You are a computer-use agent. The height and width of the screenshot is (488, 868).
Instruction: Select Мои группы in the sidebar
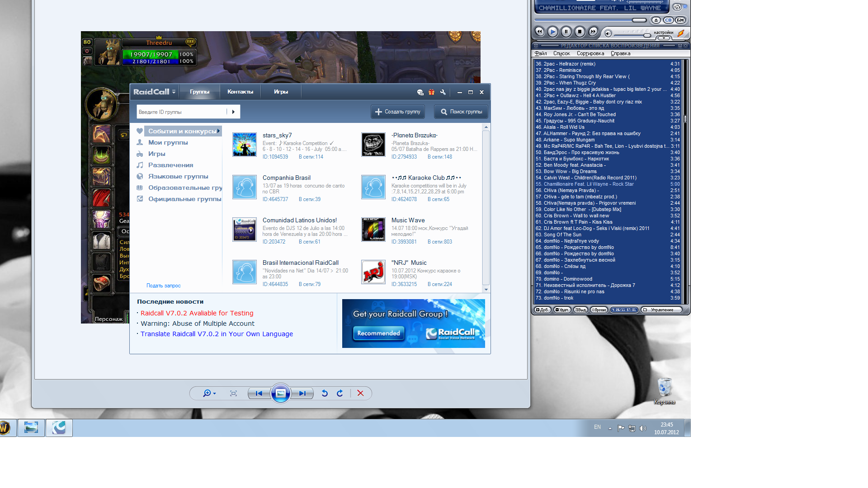168,142
